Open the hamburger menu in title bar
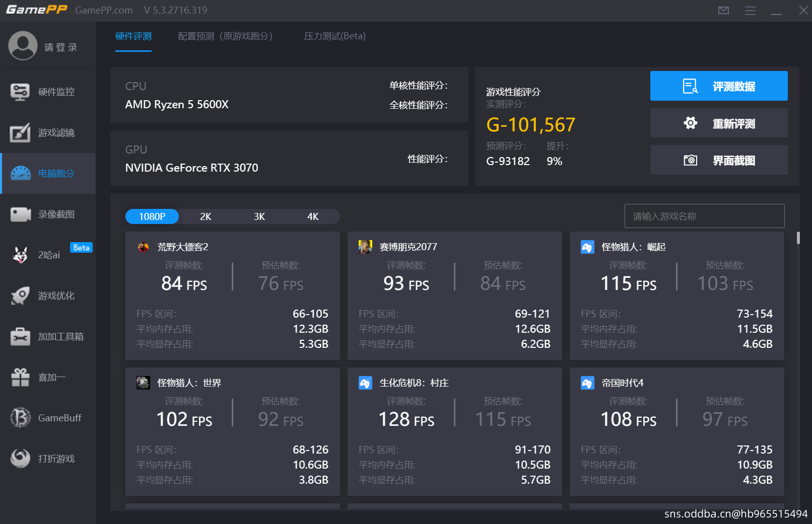Viewport: 812px width, 524px height. pyautogui.click(x=750, y=11)
